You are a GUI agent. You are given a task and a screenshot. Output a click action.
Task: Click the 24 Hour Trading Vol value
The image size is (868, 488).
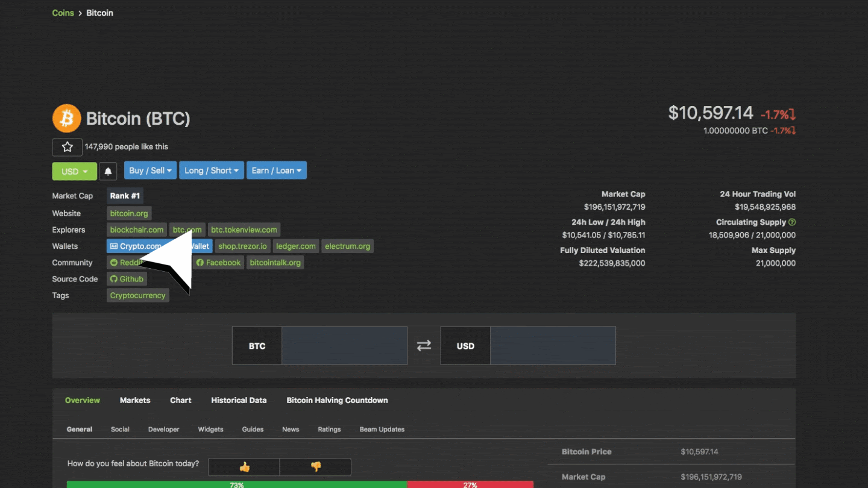765,207
